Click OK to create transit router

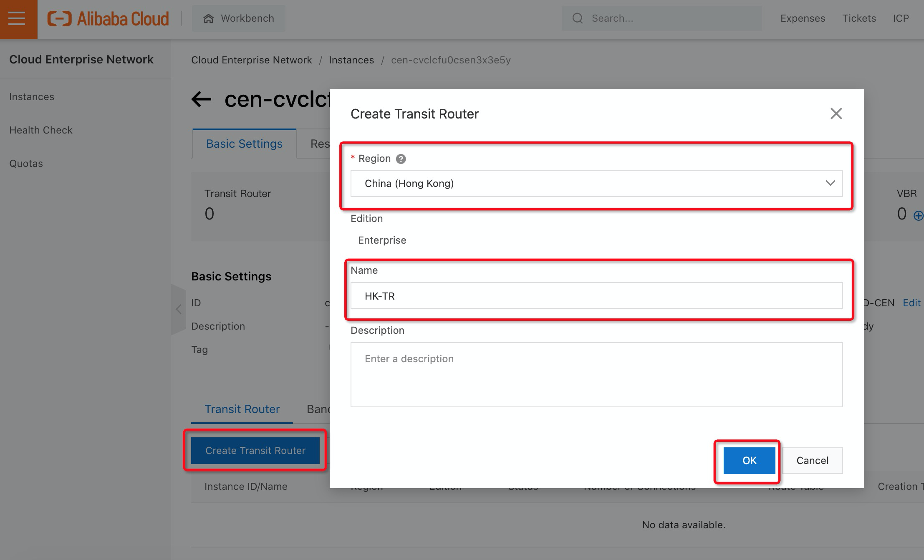[749, 461]
